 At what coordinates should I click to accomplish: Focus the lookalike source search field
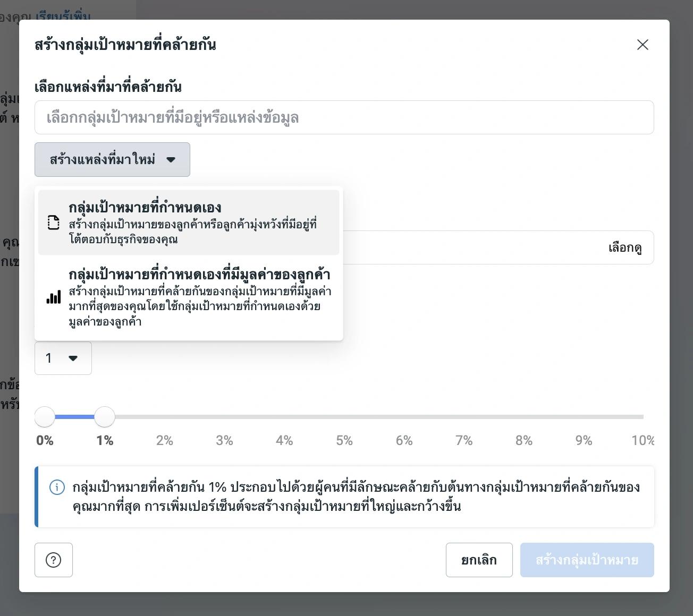coord(344,117)
